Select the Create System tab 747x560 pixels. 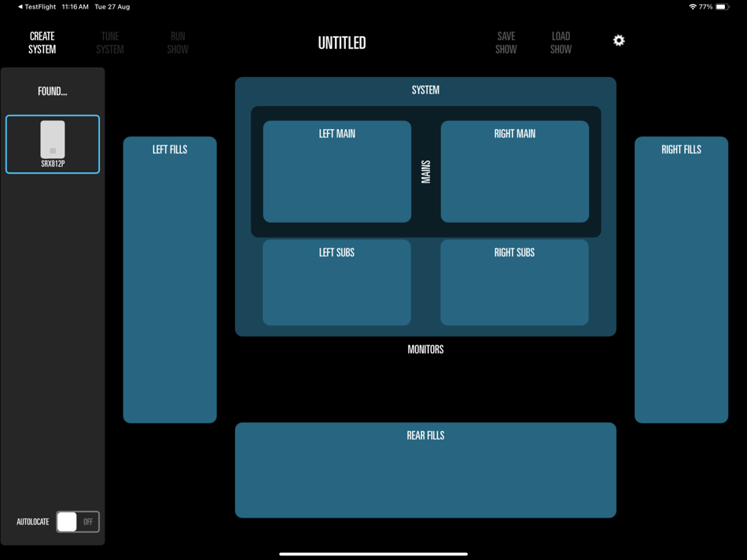coord(41,42)
